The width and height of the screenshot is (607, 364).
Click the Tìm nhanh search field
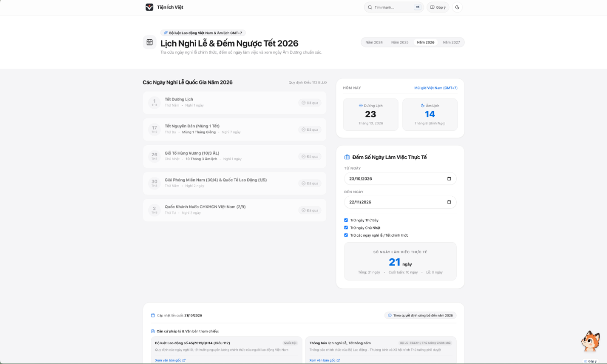[x=394, y=8]
